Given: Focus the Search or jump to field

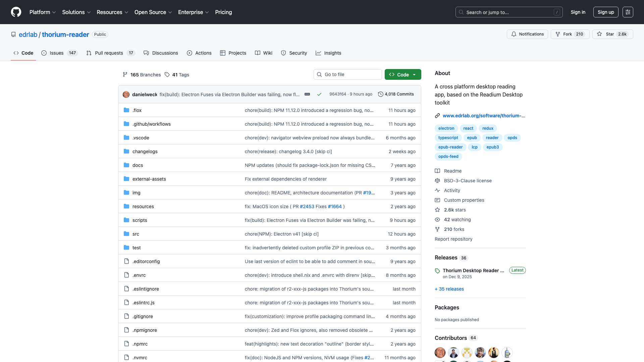Looking at the screenshot, I should (x=509, y=12).
